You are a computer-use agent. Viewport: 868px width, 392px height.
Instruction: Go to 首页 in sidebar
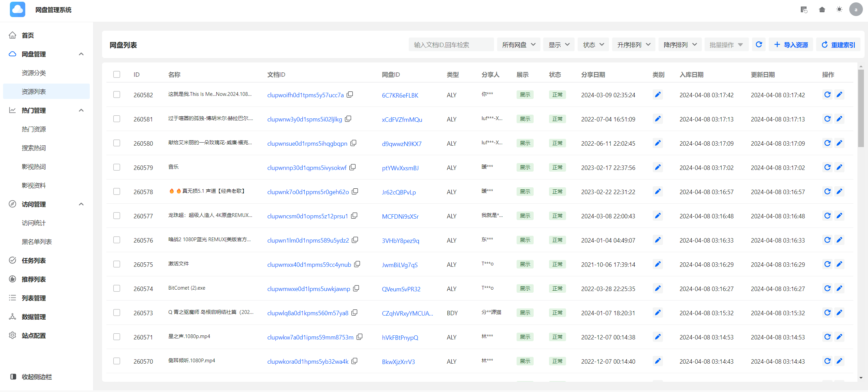pyautogui.click(x=46, y=35)
